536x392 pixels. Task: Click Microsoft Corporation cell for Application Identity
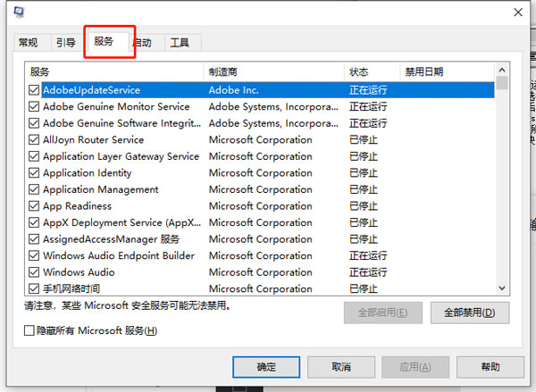[x=261, y=173]
